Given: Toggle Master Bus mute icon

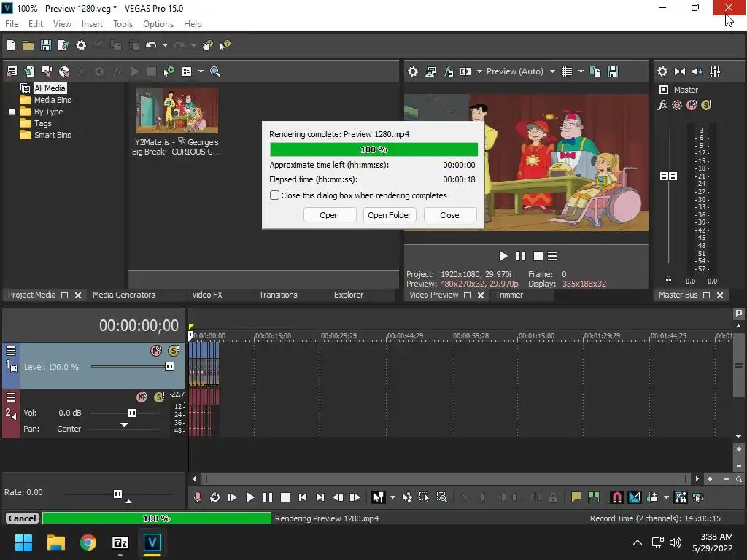Looking at the screenshot, I should [692, 105].
